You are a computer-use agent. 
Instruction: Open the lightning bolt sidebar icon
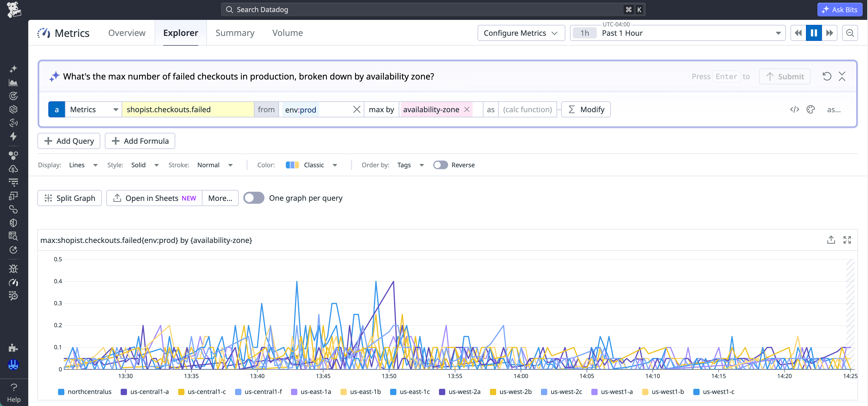(14, 136)
